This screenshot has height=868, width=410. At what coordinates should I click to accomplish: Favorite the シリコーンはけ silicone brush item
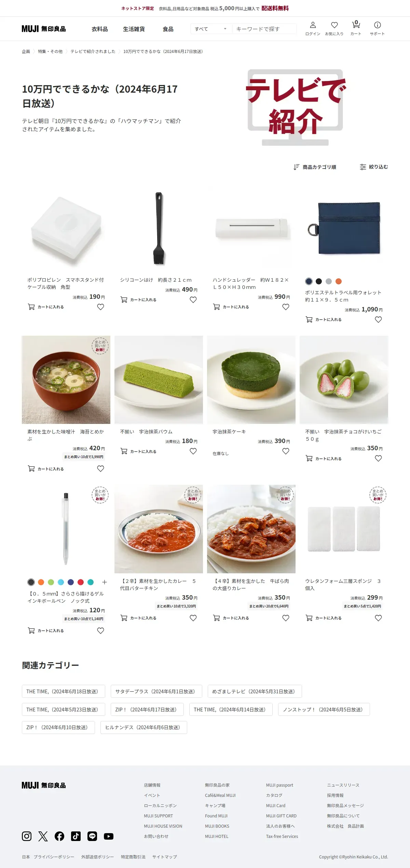tap(193, 299)
